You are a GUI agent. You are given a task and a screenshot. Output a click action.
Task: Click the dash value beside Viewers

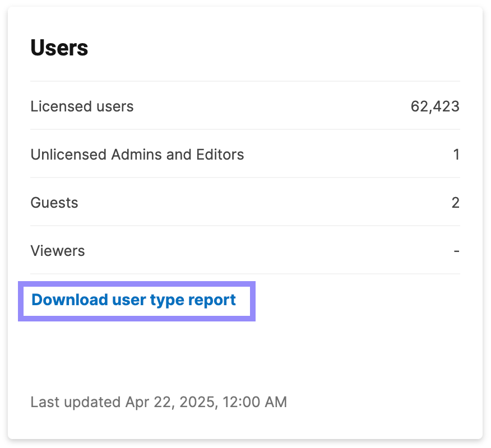point(457,251)
